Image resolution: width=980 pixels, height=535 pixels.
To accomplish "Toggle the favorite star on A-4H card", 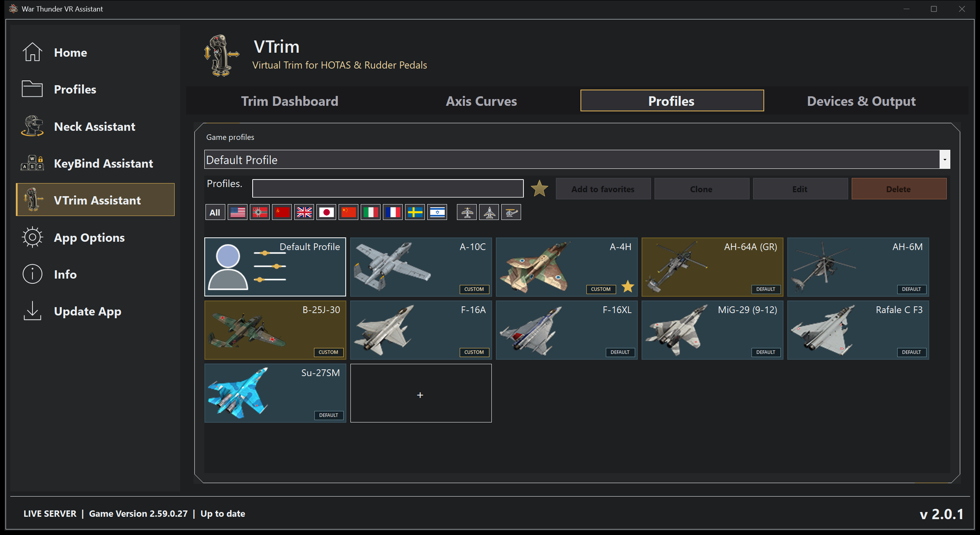I will pos(628,287).
